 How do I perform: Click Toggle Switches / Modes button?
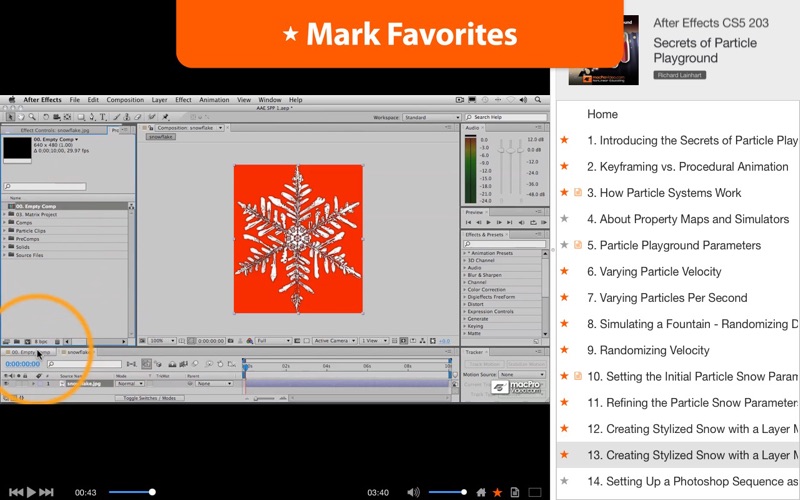(x=149, y=398)
